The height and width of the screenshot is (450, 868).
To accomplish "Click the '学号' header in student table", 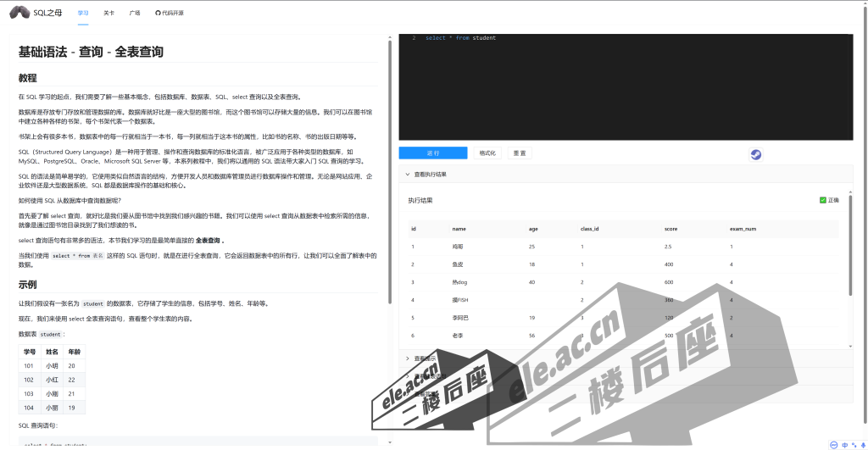I will (30, 352).
